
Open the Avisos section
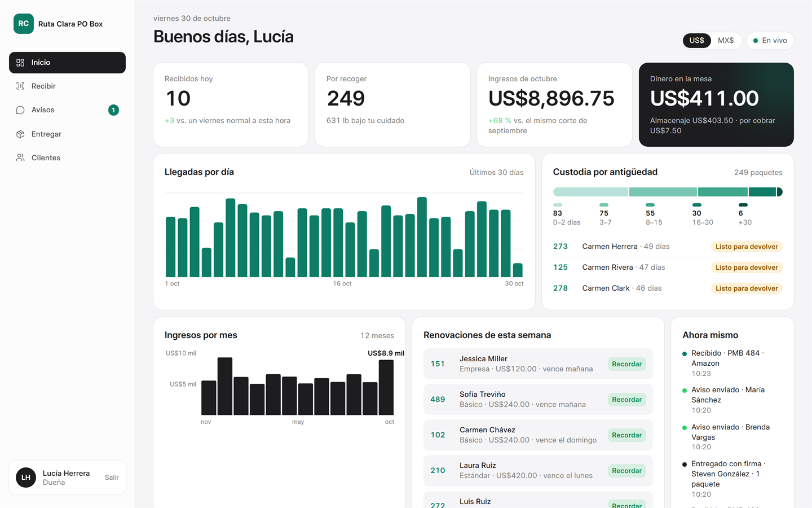67,110
